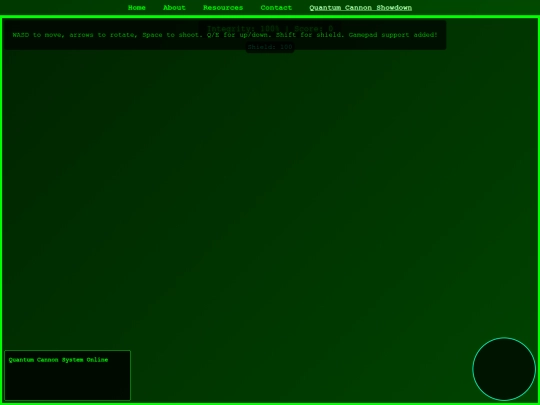
Task: Open Quantum Cannon Showdown tab
Action: click(x=361, y=8)
